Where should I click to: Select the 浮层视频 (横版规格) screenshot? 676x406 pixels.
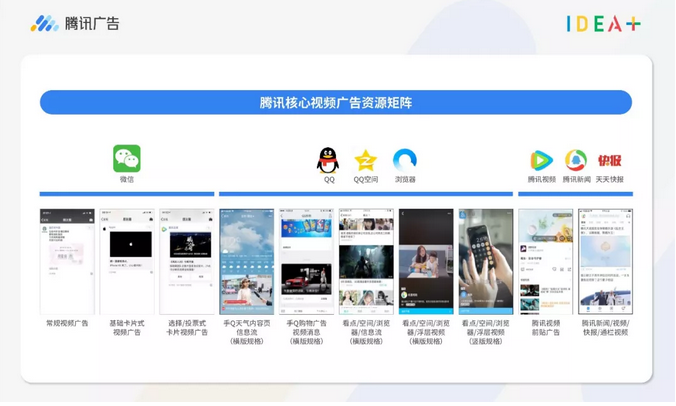click(x=426, y=262)
